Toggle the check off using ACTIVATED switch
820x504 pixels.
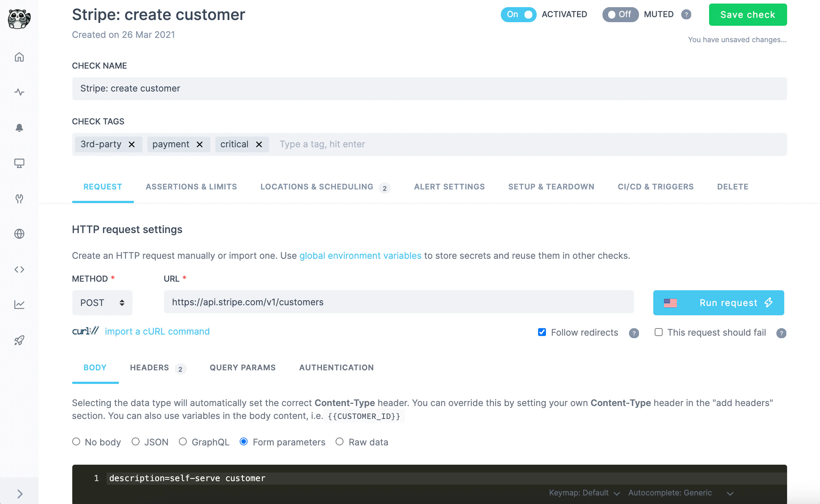tap(518, 15)
